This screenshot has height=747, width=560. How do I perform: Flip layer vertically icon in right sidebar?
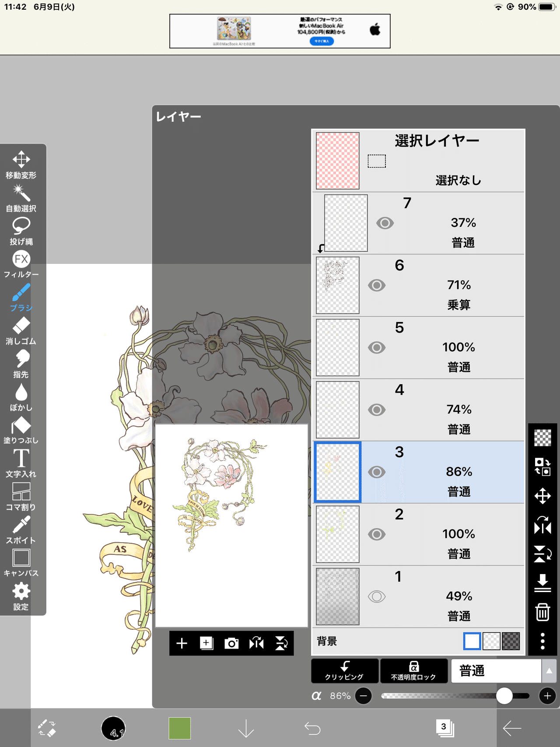click(542, 554)
